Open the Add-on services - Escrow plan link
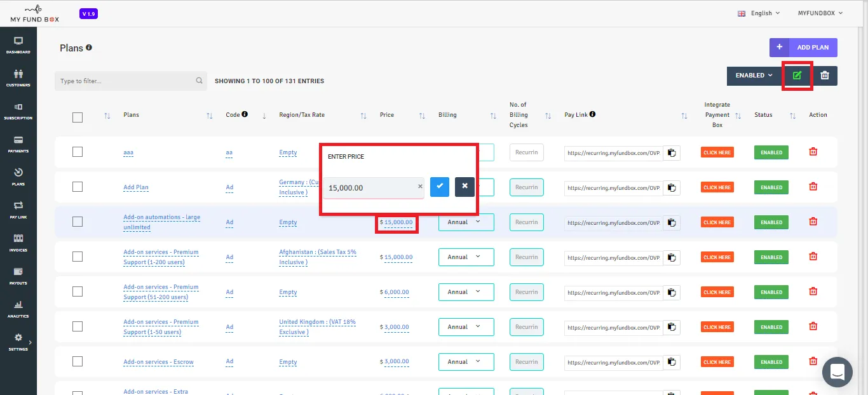868x395 pixels. click(x=158, y=362)
